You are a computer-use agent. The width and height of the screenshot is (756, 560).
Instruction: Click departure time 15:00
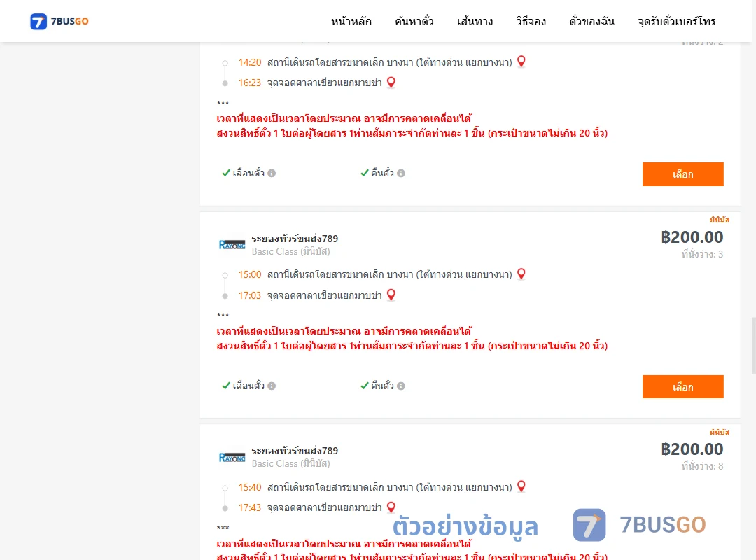250,274
